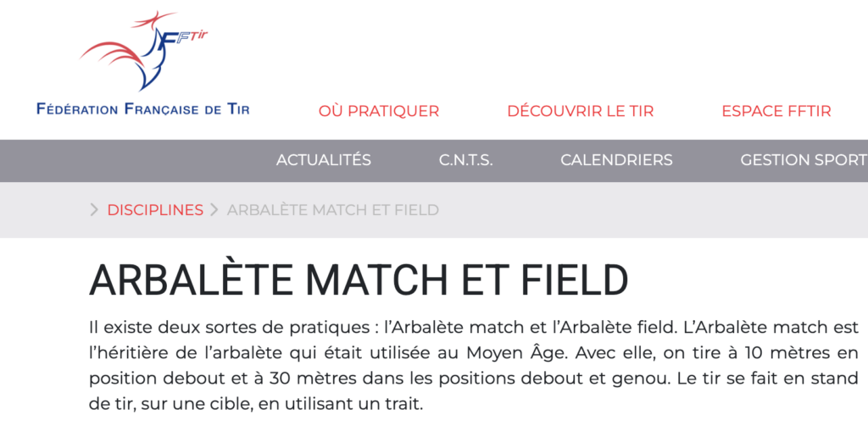
Task: Open the DÉCOUVRIR LE TIR menu
Action: 580,111
